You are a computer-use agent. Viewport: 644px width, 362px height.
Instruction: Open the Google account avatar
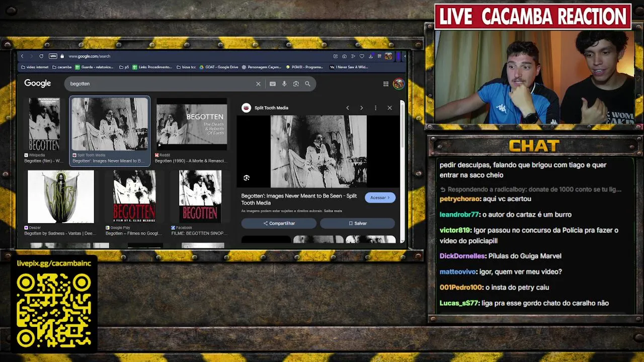(398, 84)
